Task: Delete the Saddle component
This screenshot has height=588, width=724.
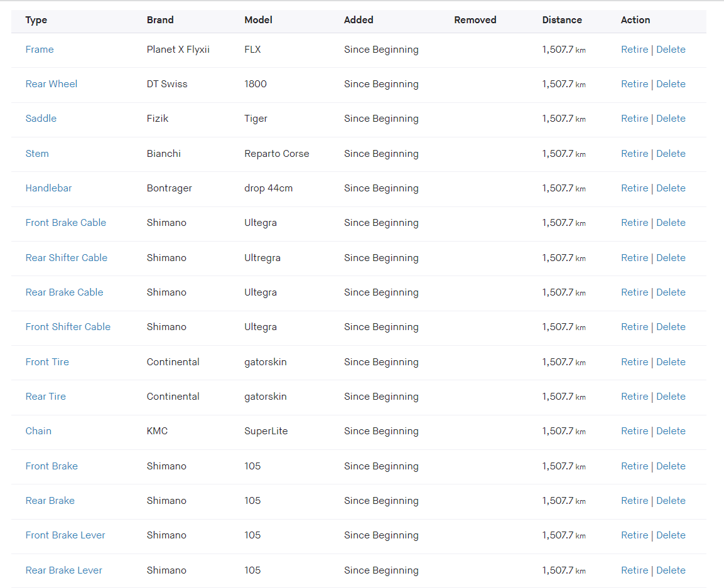Action: pos(671,119)
